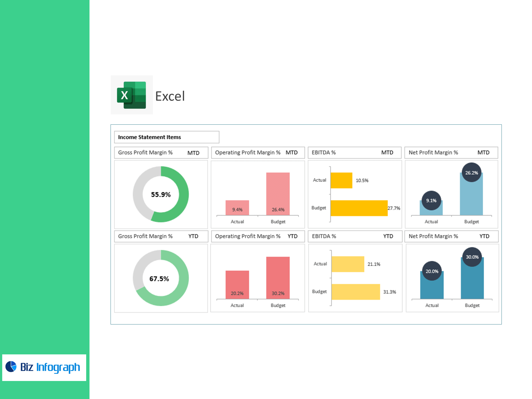Click the 20.0% dark circle marker
532x399 pixels.
pyautogui.click(x=432, y=271)
